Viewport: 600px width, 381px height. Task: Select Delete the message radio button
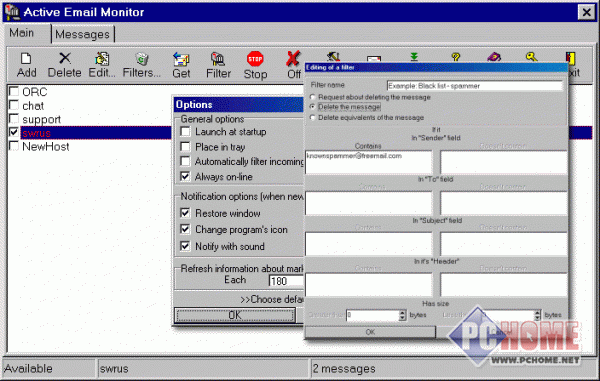click(313, 107)
